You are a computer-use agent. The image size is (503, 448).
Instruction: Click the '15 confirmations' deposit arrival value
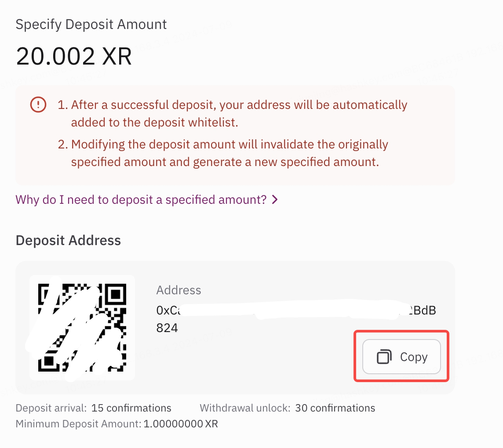click(131, 408)
